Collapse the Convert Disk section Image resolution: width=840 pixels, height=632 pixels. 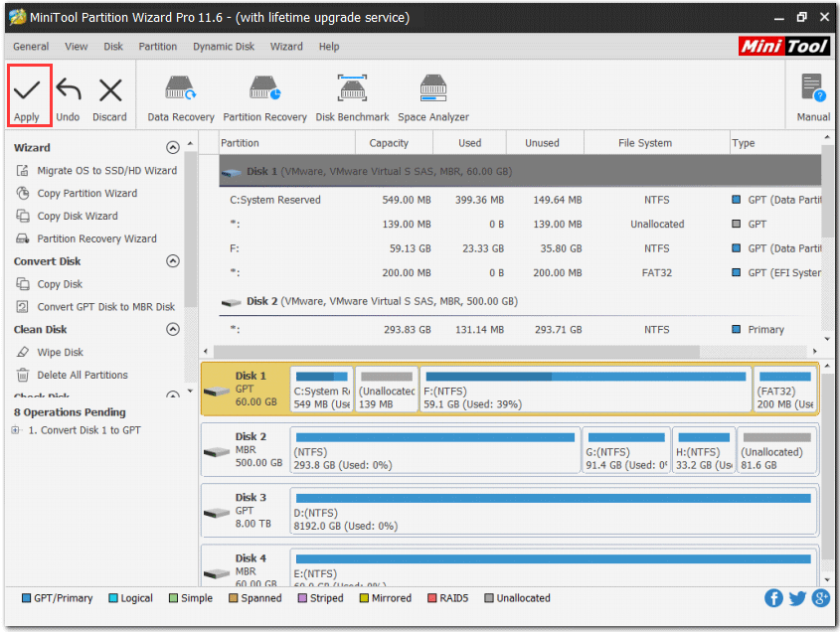click(x=173, y=261)
